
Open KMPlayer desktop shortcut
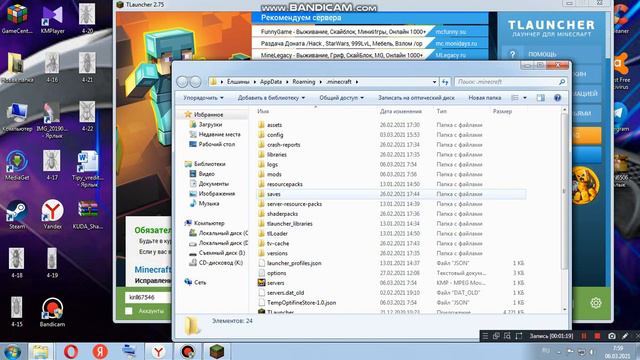pyautogui.click(x=52, y=18)
